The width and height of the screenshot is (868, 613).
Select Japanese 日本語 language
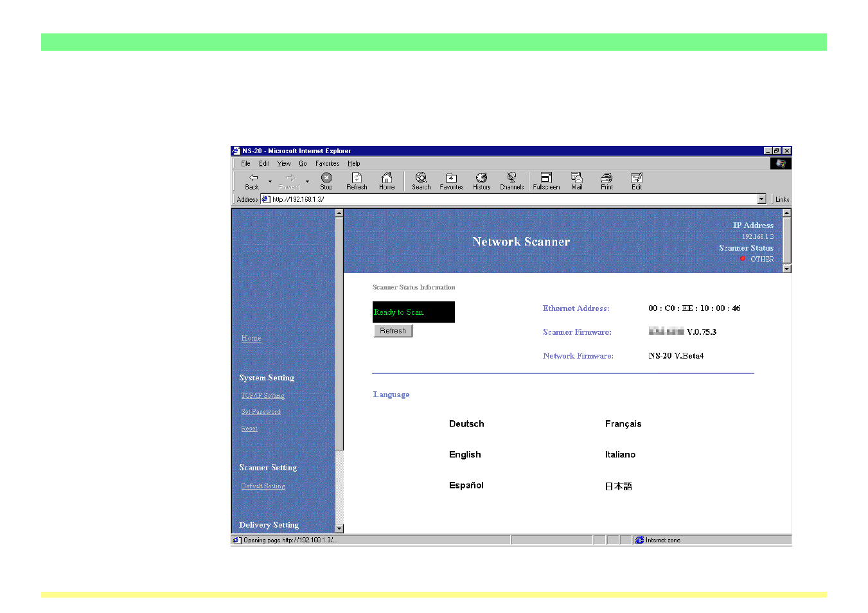[619, 486]
